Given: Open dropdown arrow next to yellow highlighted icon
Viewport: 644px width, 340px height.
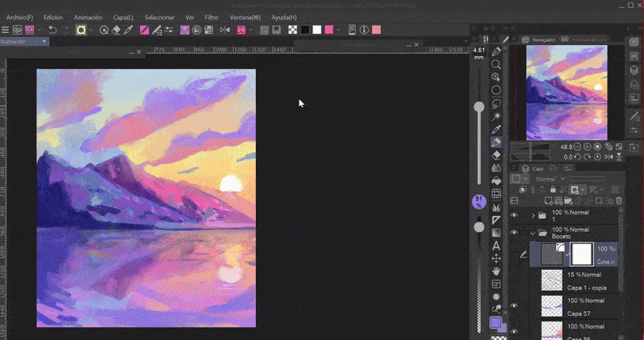Looking at the screenshot, I should [90, 30].
